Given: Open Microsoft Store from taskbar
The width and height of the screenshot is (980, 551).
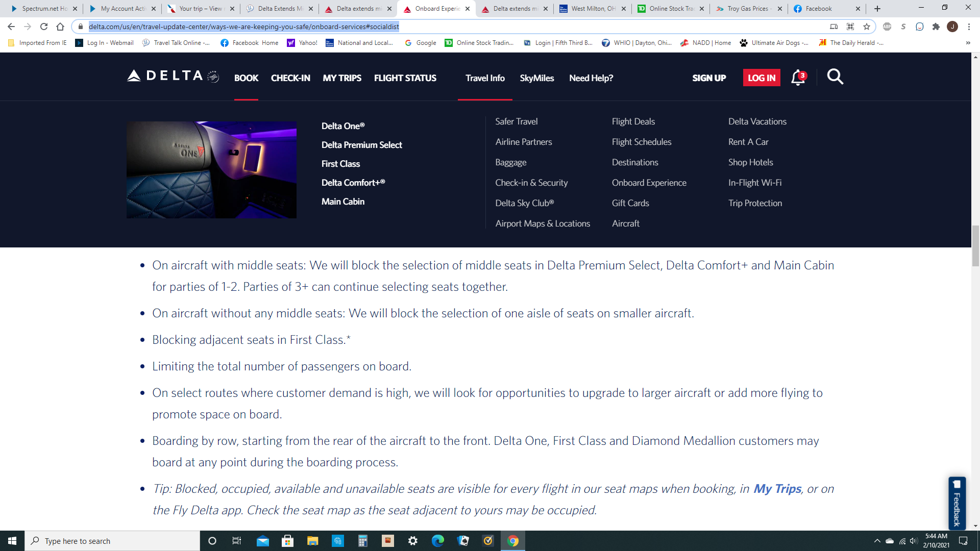Looking at the screenshot, I should pyautogui.click(x=287, y=541).
